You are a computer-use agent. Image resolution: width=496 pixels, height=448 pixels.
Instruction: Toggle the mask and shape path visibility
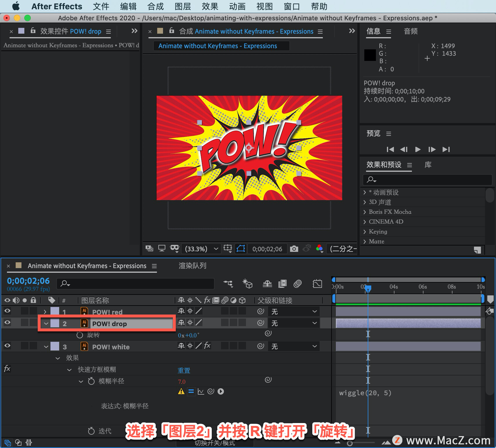(x=241, y=249)
